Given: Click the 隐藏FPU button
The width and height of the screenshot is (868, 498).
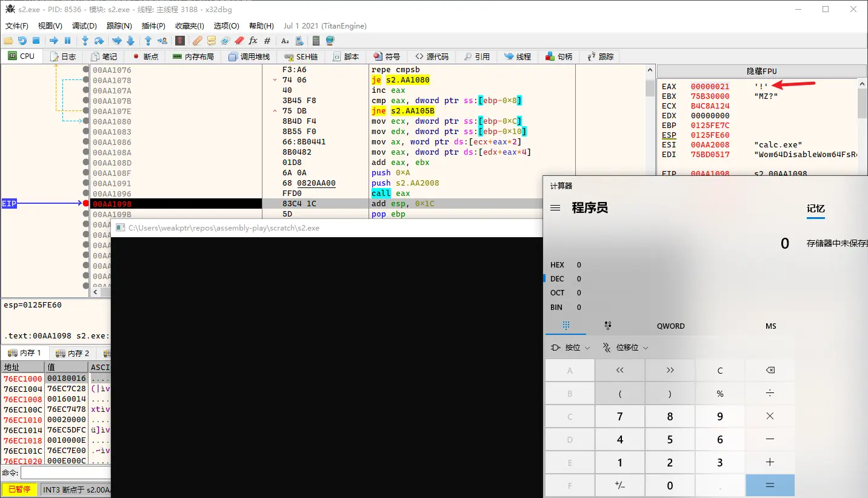Looking at the screenshot, I should coord(761,71).
